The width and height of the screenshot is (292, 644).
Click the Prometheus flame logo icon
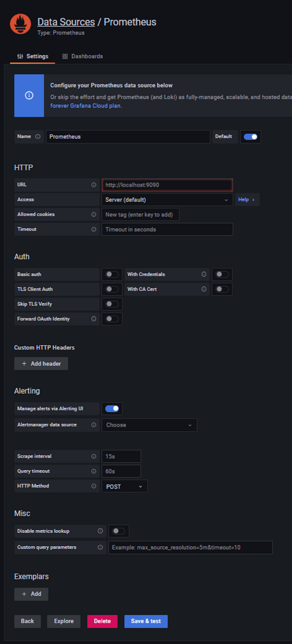(21, 24)
